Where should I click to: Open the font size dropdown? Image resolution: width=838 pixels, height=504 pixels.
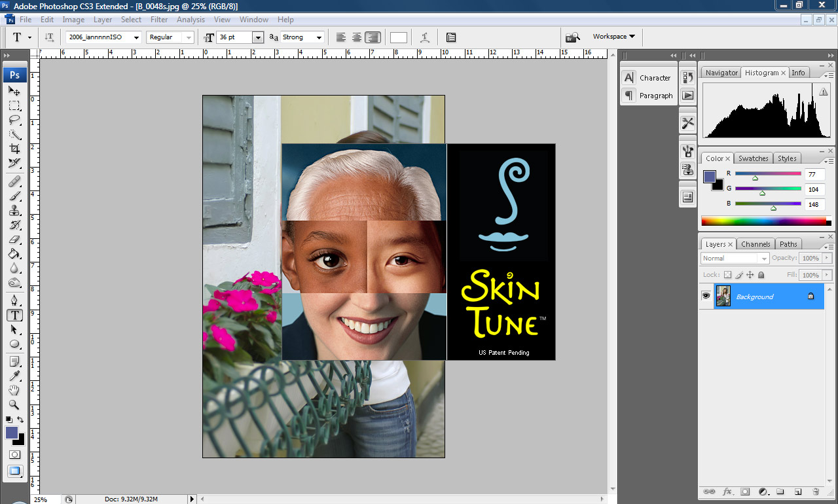pyautogui.click(x=258, y=37)
